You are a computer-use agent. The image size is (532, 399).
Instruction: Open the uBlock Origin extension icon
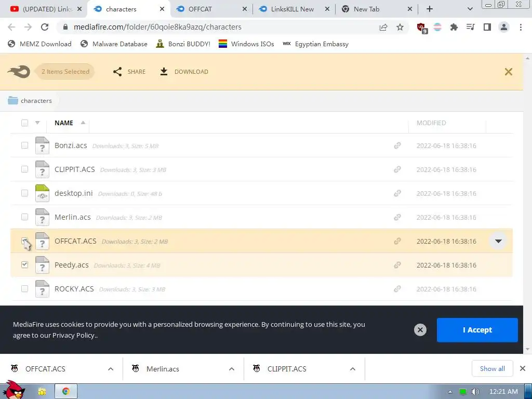(422, 28)
